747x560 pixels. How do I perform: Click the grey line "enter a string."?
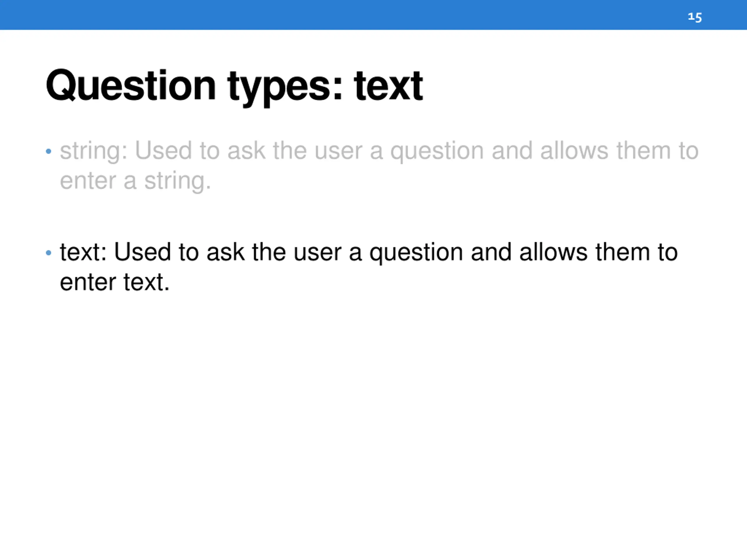135,181
